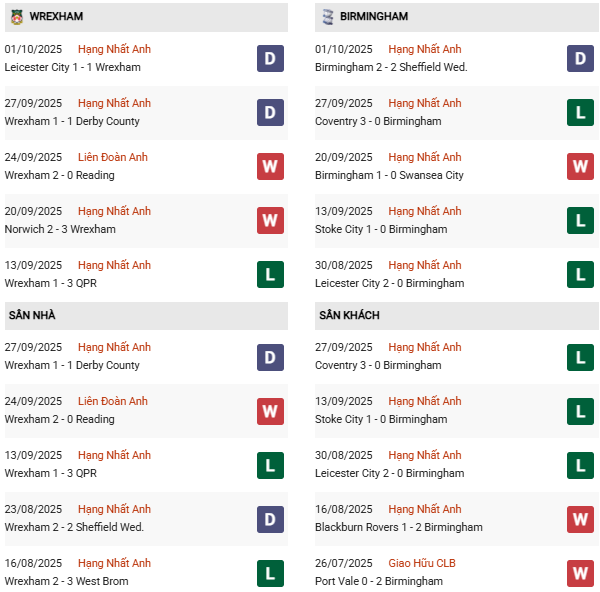Click the Birmingham club crest icon

pyautogui.click(x=327, y=17)
